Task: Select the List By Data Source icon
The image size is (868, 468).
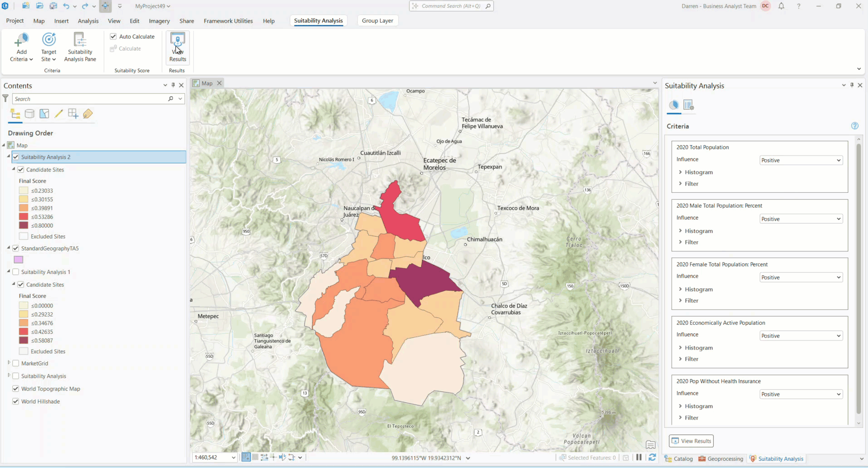Action: click(29, 114)
